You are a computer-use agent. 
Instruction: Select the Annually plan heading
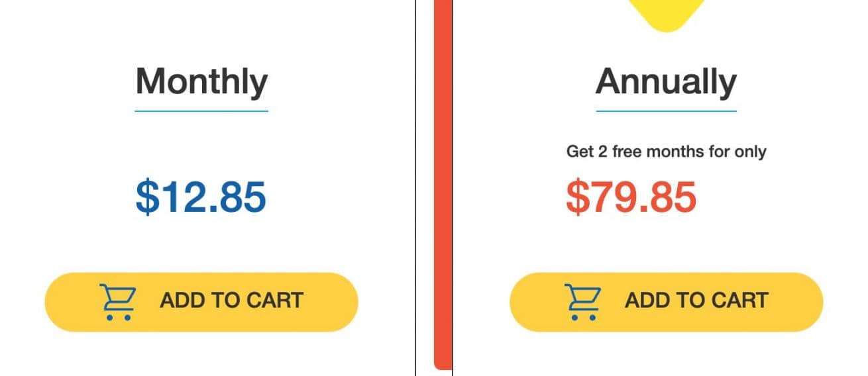point(666,82)
